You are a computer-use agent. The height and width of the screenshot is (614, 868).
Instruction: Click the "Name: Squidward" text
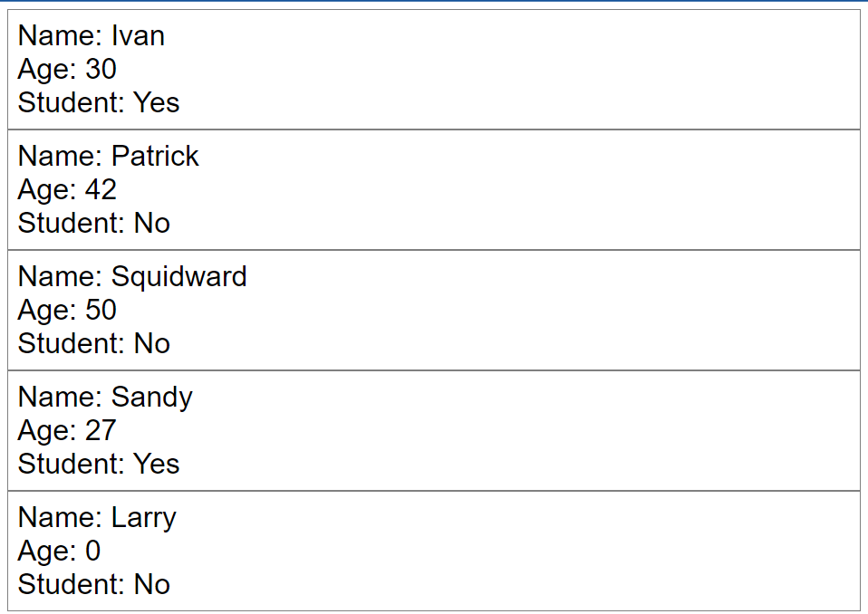[x=132, y=277]
